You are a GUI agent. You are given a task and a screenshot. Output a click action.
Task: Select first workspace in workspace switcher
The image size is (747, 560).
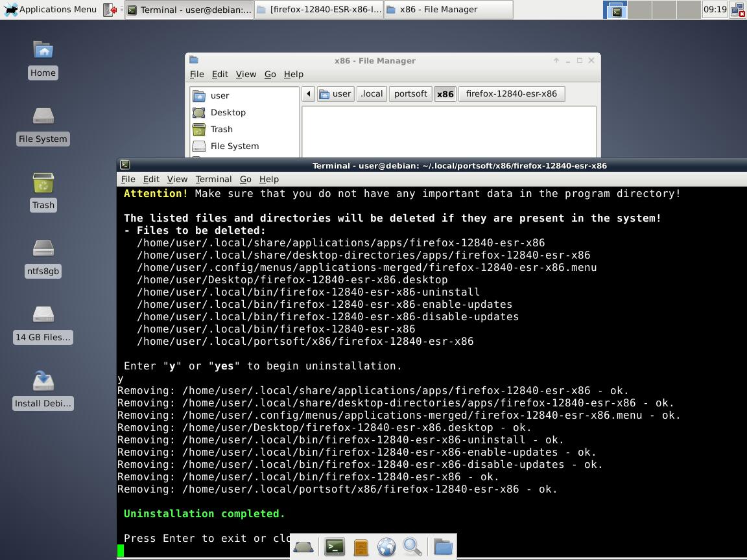[x=615, y=10]
